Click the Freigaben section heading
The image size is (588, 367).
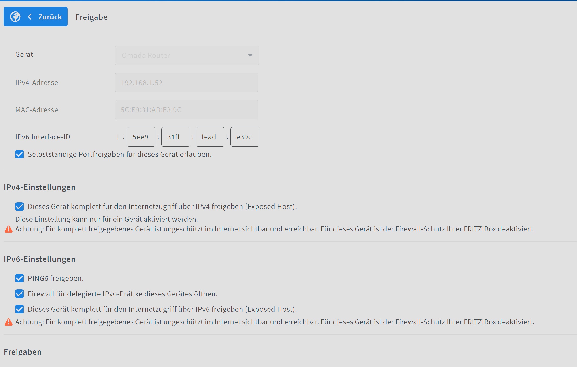22,352
